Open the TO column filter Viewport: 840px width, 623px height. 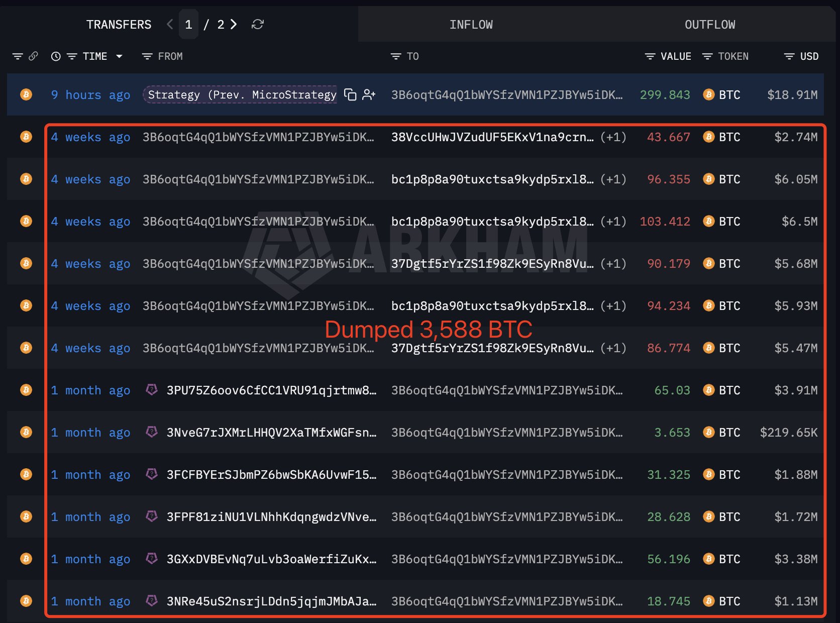pyautogui.click(x=396, y=56)
